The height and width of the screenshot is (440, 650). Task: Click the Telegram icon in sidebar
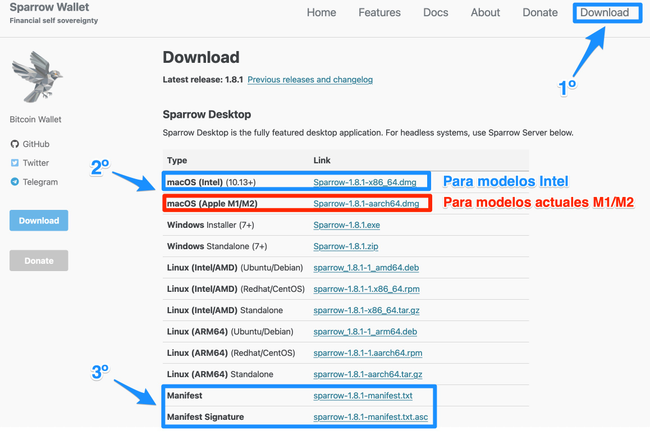(x=15, y=182)
